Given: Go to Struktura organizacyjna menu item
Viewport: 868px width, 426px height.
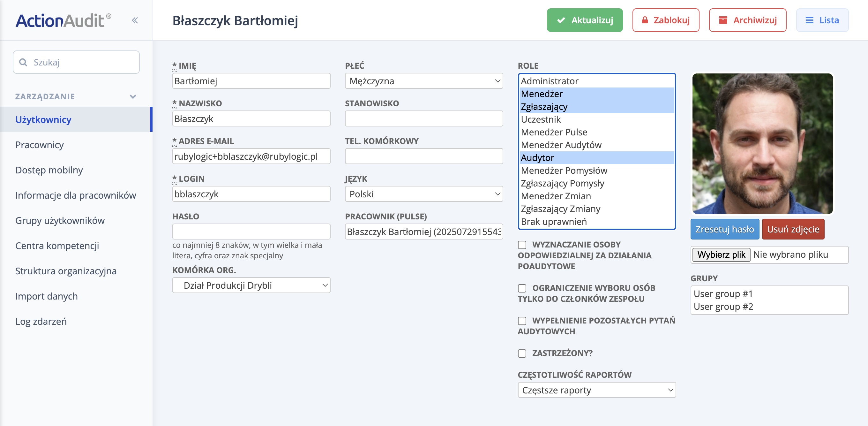Looking at the screenshot, I should [x=66, y=271].
